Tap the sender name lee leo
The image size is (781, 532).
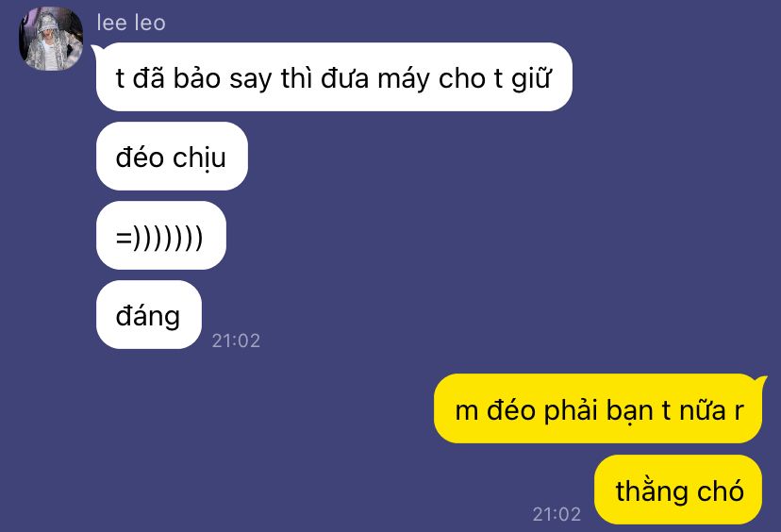(x=131, y=23)
